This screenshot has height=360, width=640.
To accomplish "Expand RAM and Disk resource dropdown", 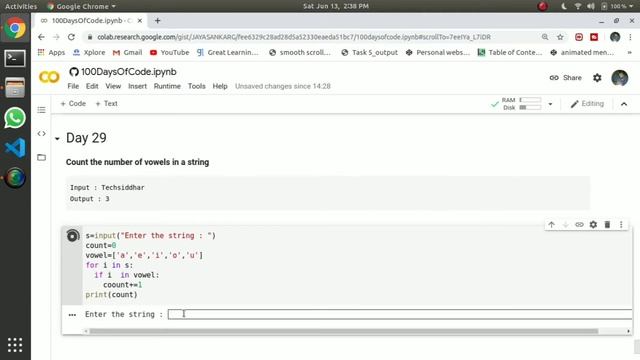I will point(550,104).
